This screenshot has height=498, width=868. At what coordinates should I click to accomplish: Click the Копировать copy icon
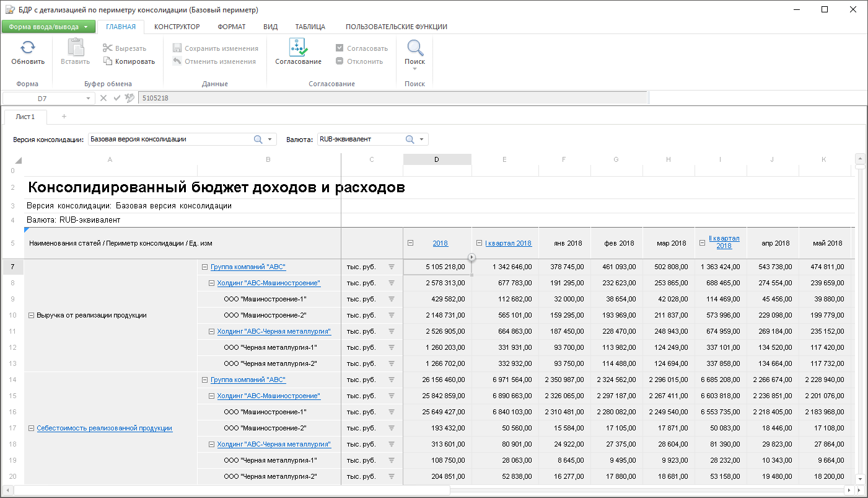108,61
